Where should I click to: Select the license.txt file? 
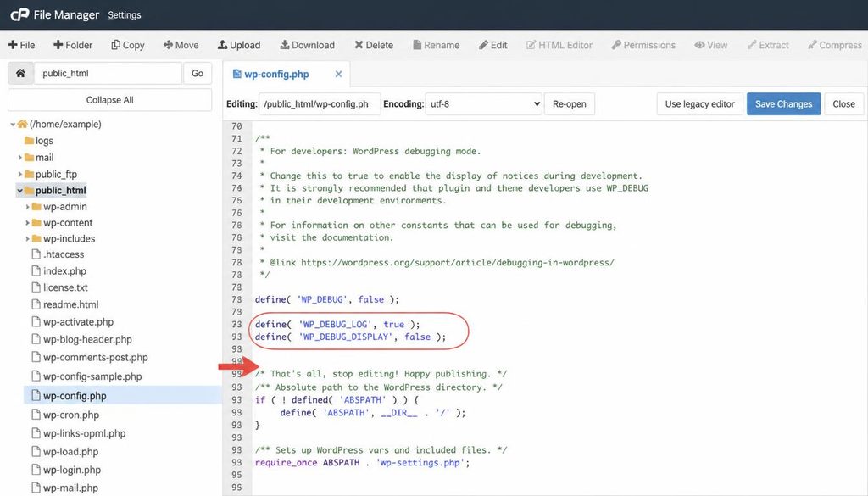pos(60,288)
